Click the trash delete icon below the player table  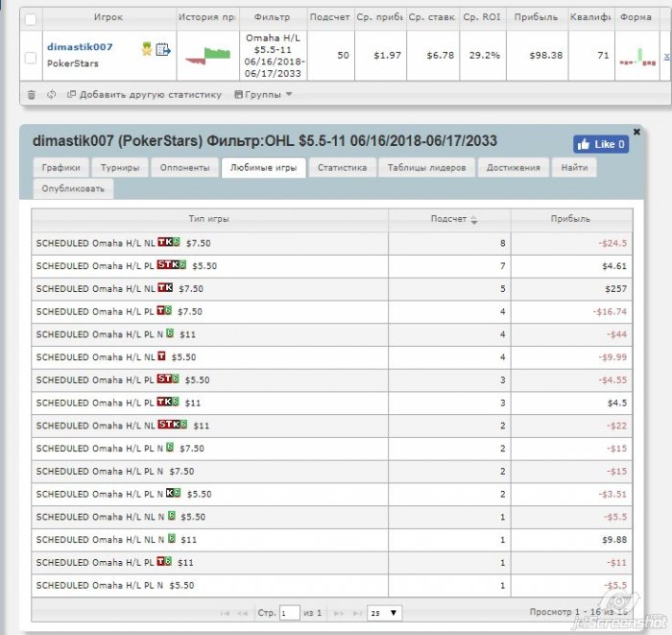[x=32, y=95]
